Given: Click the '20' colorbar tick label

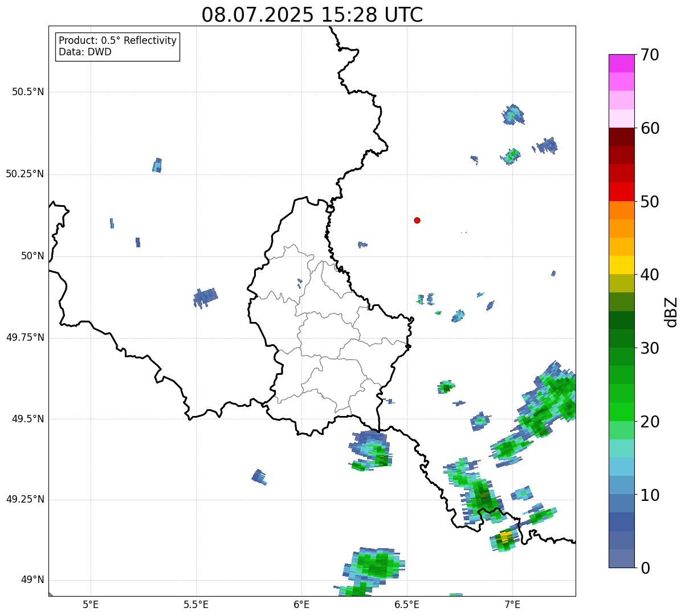Looking at the screenshot, I should pos(650,422).
